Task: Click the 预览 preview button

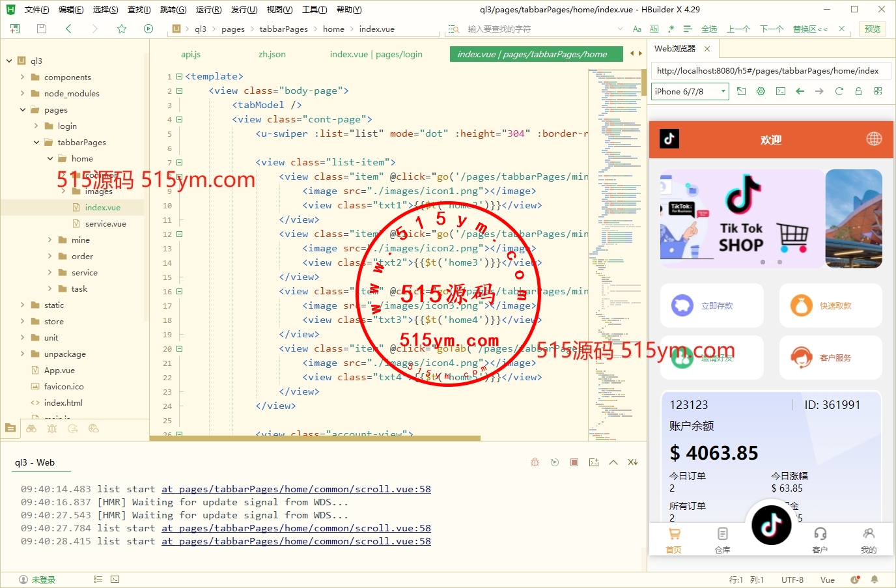Action: pos(872,29)
